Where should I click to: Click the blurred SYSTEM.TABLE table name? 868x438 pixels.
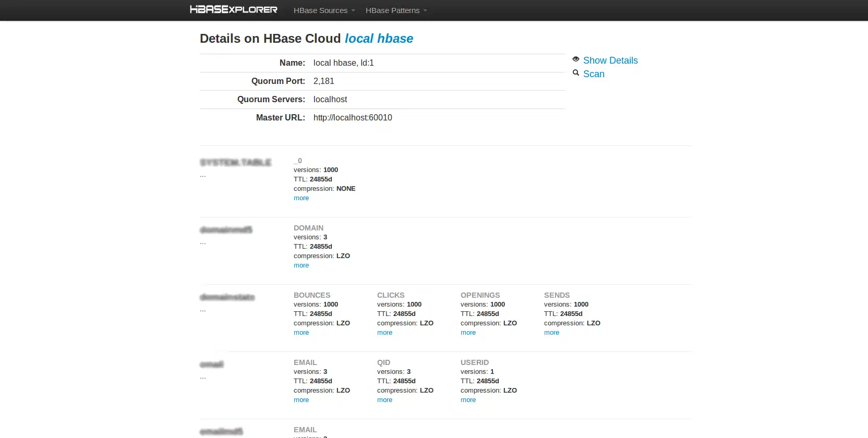point(236,163)
